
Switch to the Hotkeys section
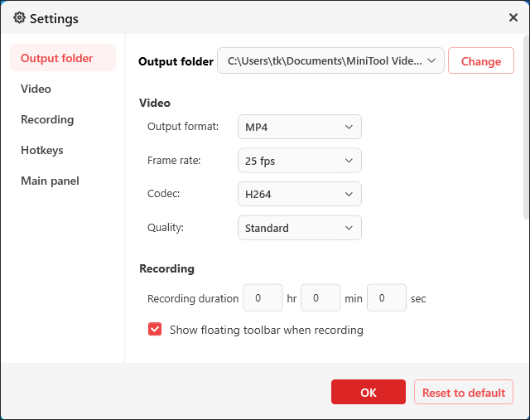tap(42, 150)
